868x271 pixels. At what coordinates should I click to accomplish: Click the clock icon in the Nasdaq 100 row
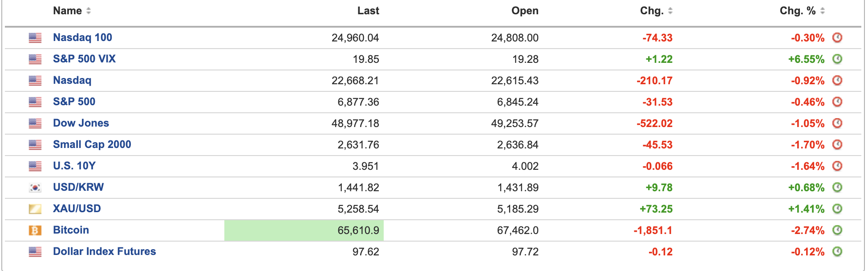click(837, 37)
